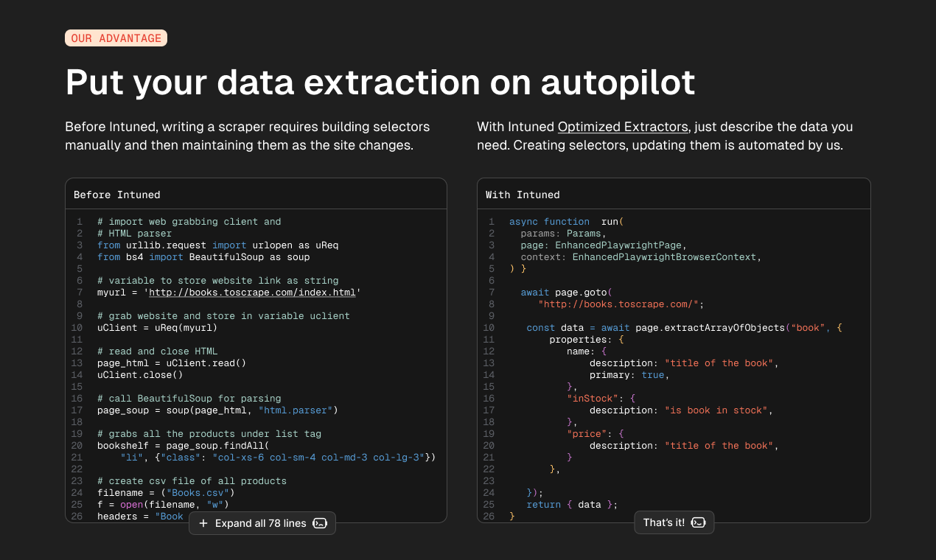Click the plus icon on Expand button
This screenshot has width=936, height=560.
point(203,523)
